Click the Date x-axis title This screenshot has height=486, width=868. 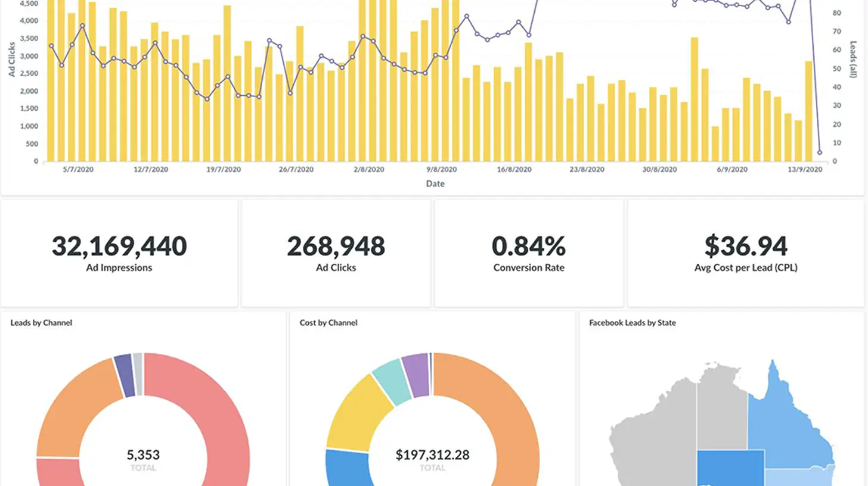[x=435, y=184]
